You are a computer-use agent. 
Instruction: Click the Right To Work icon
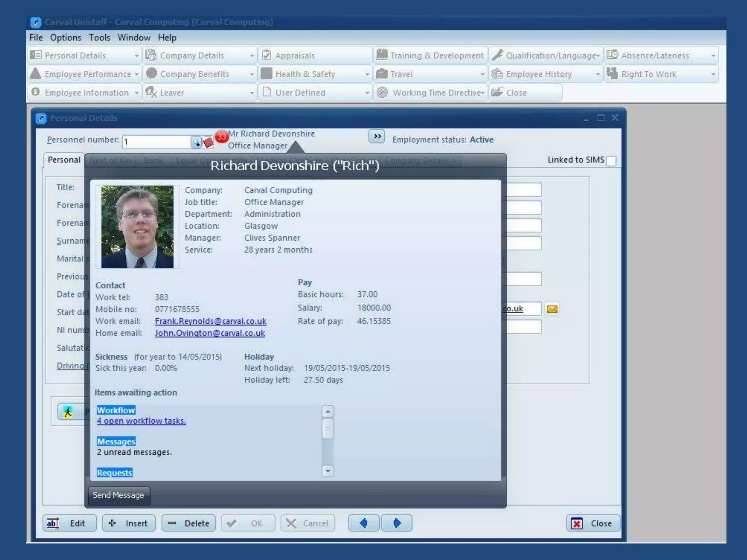click(612, 74)
